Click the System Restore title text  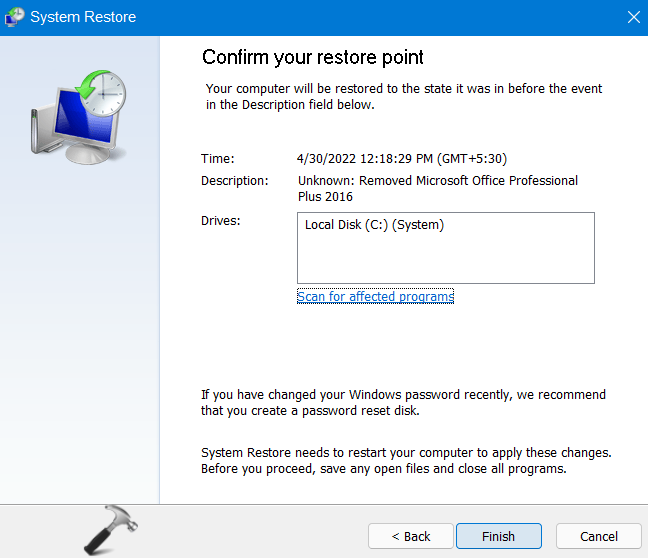(83, 17)
